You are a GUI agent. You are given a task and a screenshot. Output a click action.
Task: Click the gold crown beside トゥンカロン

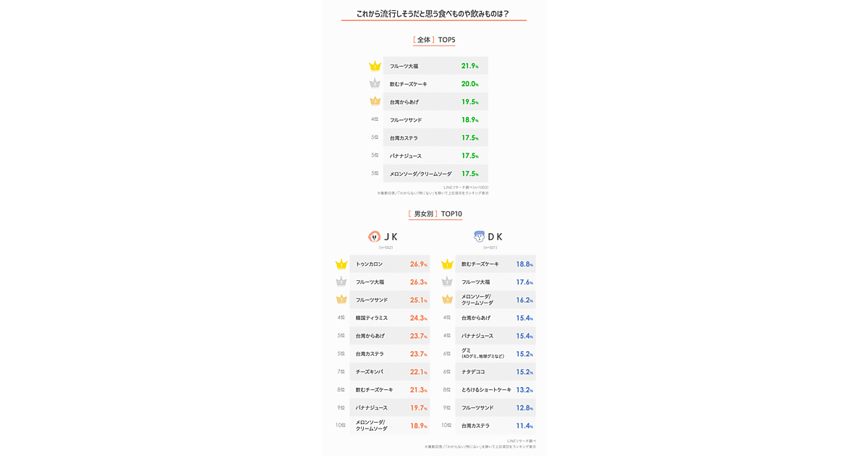[341, 264]
